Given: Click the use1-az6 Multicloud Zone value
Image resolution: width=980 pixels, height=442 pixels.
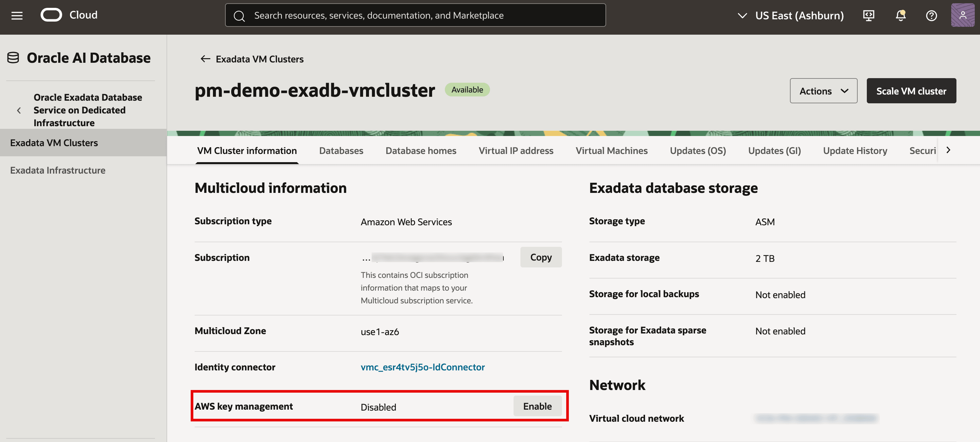Looking at the screenshot, I should 379,332.
